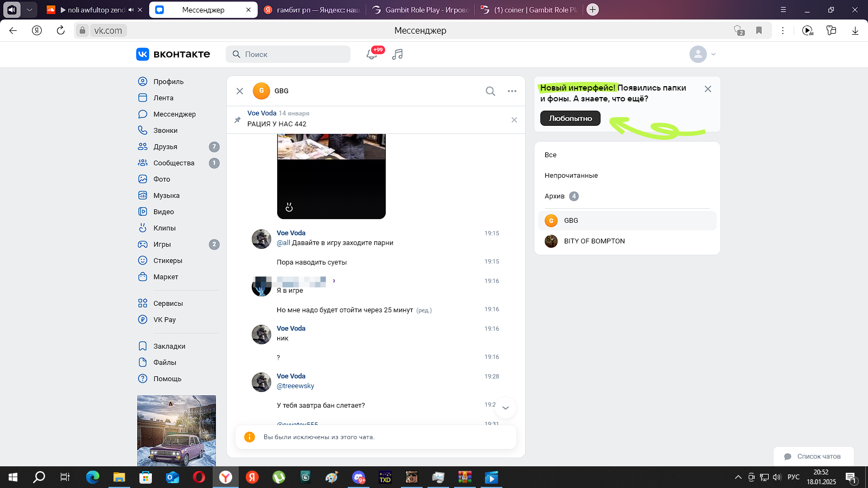Open the BITY OF BOMPTON chat

[594, 241]
